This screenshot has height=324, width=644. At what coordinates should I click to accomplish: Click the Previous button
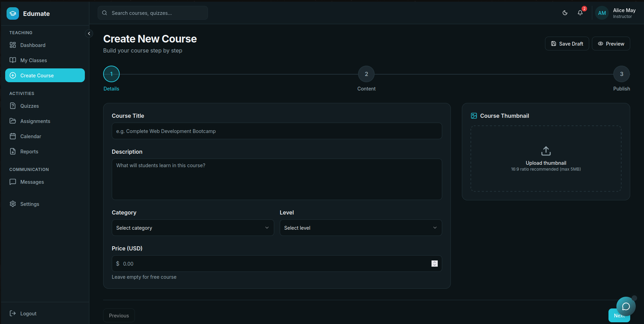click(119, 315)
